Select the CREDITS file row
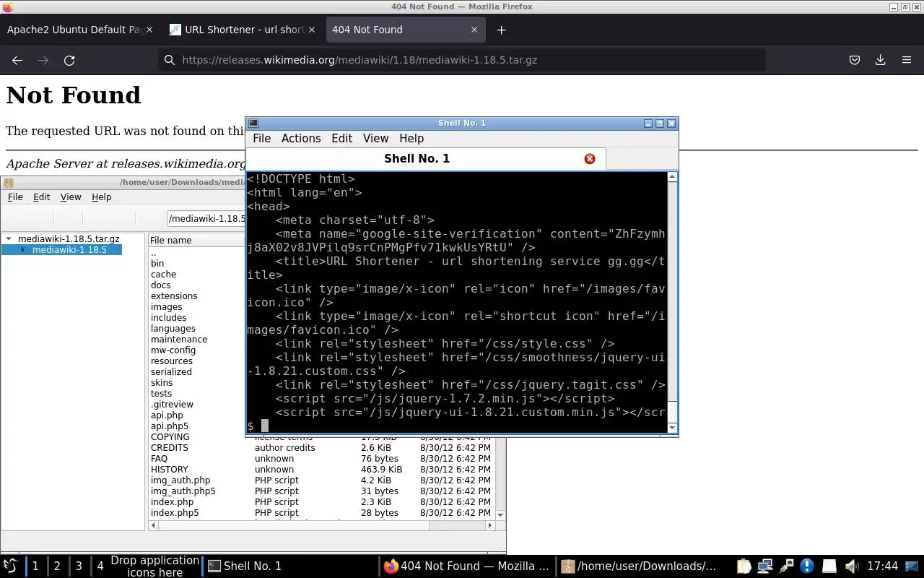This screenshot has width=924, height=578. click(322, 448)
